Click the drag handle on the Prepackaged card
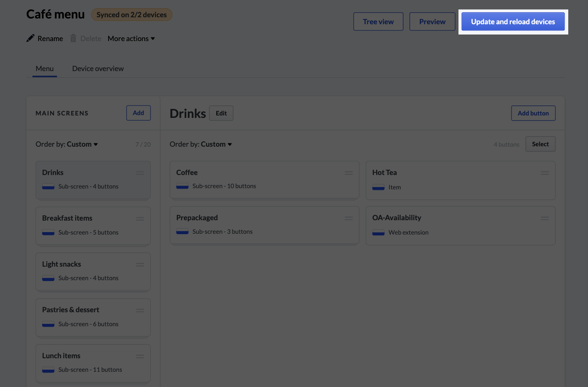 coord(349,218)
